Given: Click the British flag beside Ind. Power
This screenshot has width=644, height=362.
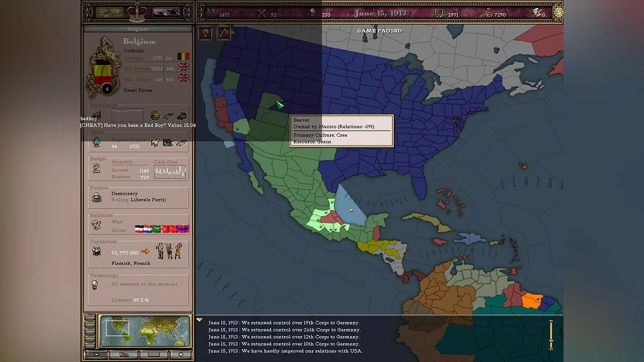Looking at the screenshot, I should click(x=184, y=67).
